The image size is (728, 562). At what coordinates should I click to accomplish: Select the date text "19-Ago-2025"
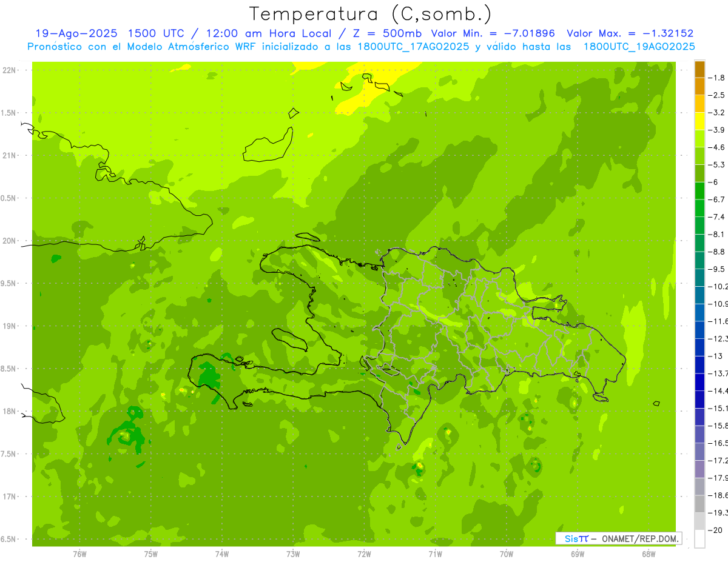coord(76,33)
